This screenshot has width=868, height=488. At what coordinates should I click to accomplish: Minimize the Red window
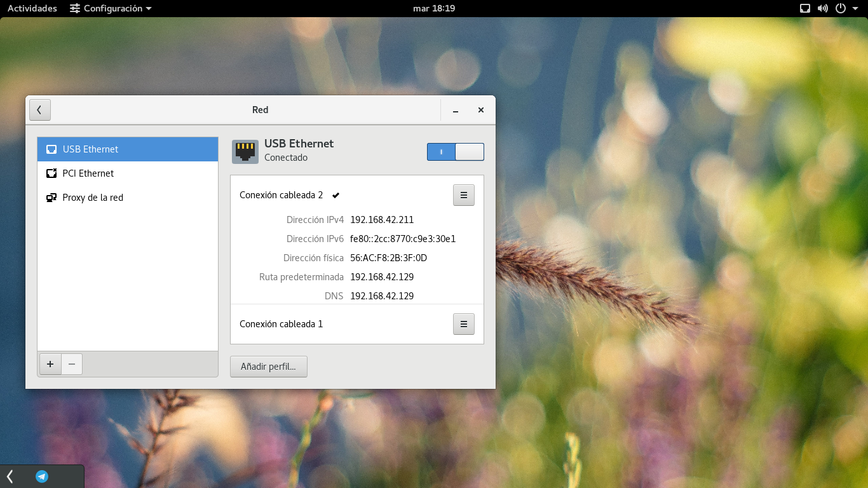[x=456, y=111]
